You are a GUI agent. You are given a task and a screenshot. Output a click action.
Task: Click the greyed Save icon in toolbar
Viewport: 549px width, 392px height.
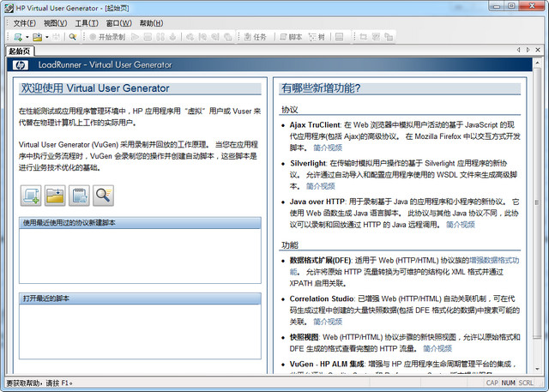coord(56,37)
